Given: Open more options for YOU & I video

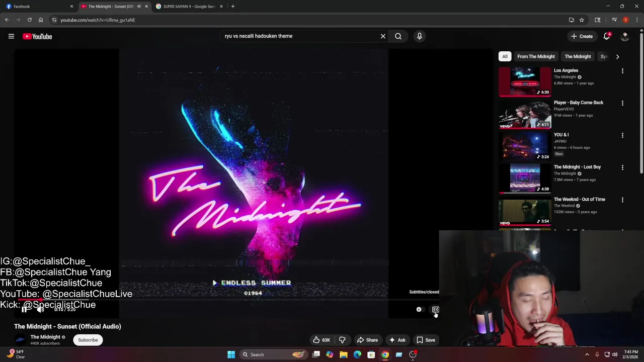Looking at the screenshot, I should pos(622,135).
